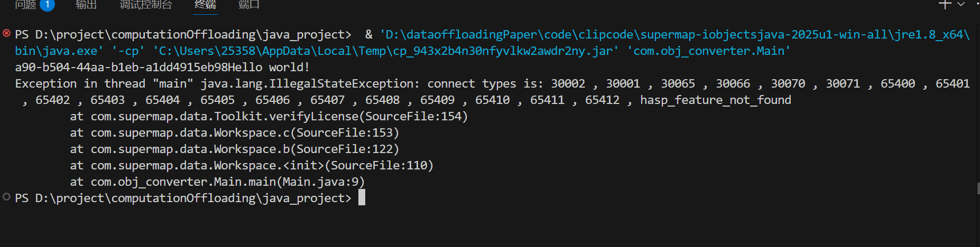
Task: Click the java.lang.IllegalStateException text
Action: 307,84
